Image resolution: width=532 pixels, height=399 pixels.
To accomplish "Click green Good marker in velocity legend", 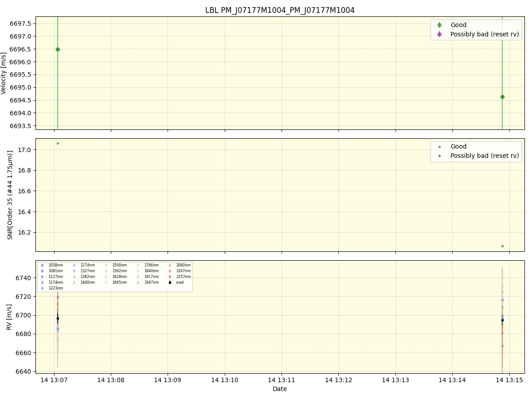I will click(439, 25).
